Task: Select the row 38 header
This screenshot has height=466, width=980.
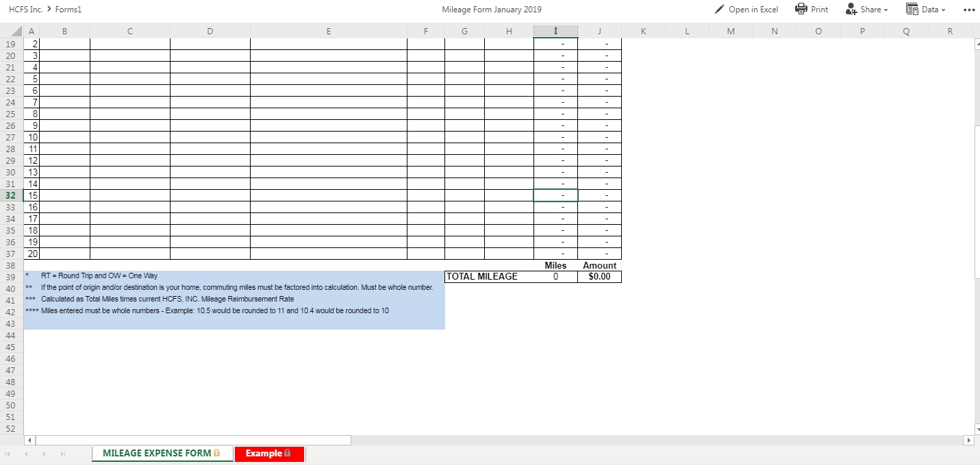Action: click(x=10, y=265)
